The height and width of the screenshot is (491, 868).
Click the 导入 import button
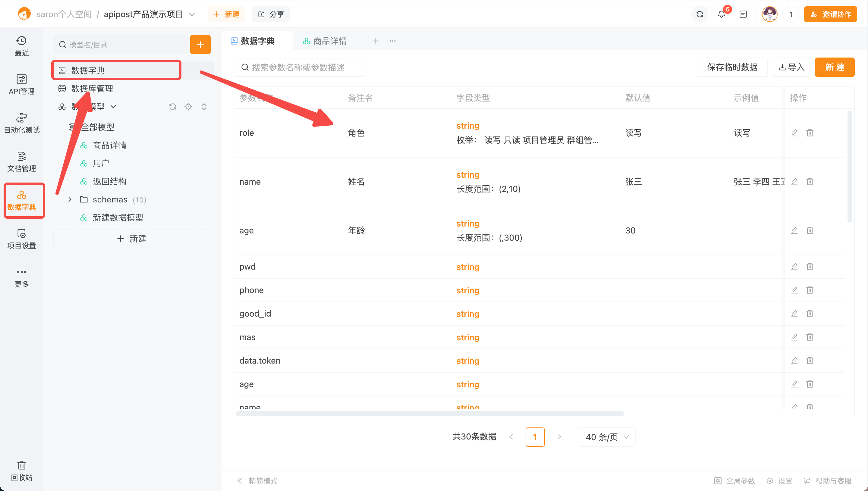(791, 67)
